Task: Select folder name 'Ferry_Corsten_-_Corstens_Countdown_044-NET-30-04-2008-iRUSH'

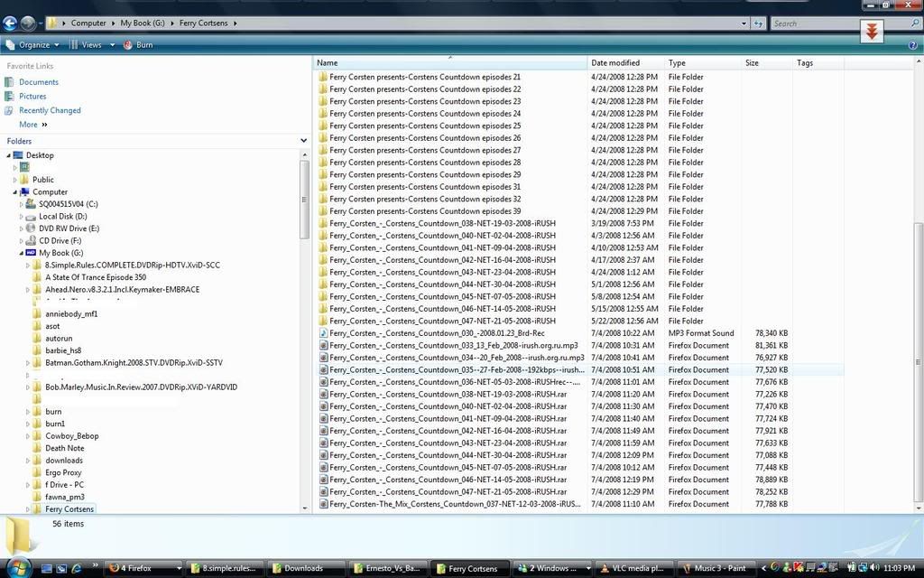Action: [x=442, y=284]
